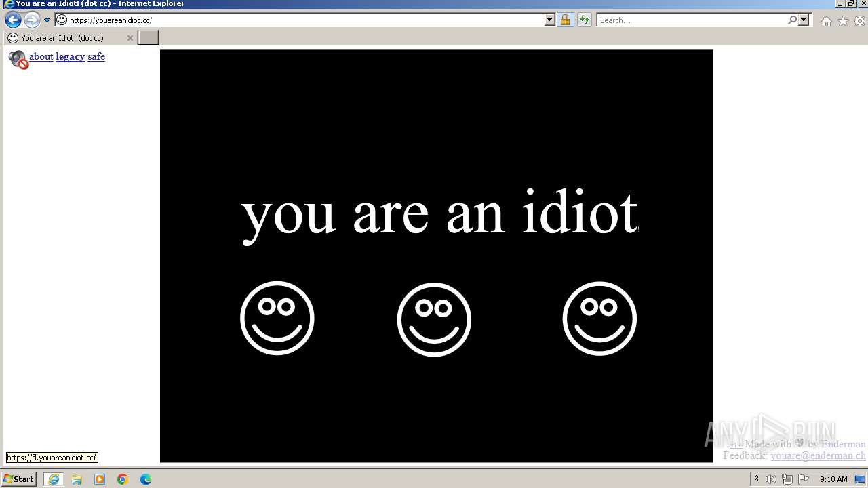This screenshot has width=868, height=488.
Task: Show hidden tray icons arrow
Action: [756, 479]
